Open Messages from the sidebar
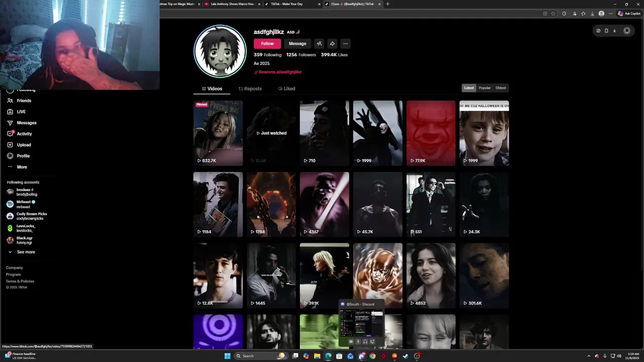This screenshot has height=362, width=644. point(22,123)
